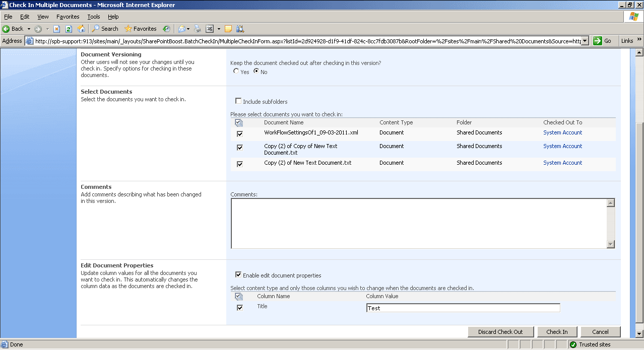The image size is (644, 350).
Task: Open System Account link for Copy of Copy row
Action: coord(562,146)
